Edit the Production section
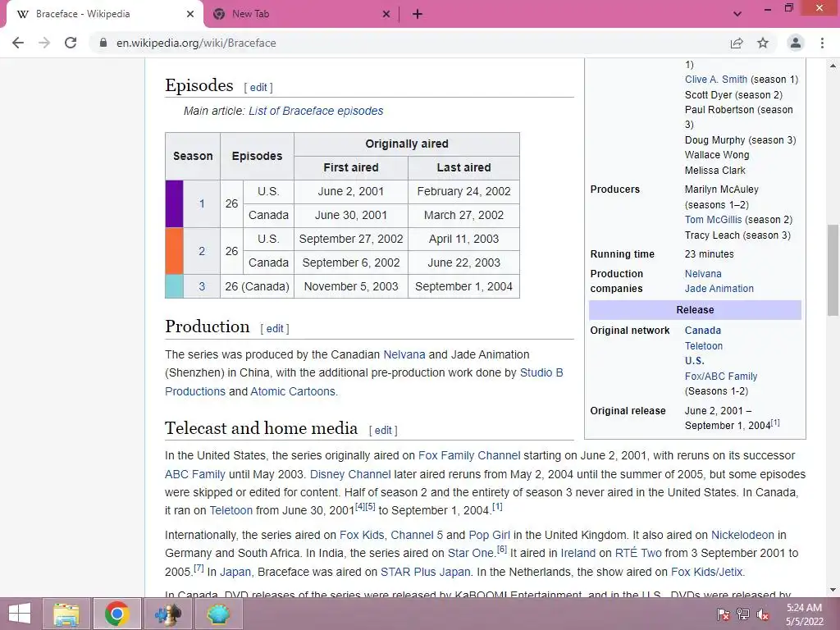Viewport: 840px width, 630px height. click(x=275, y=328)
